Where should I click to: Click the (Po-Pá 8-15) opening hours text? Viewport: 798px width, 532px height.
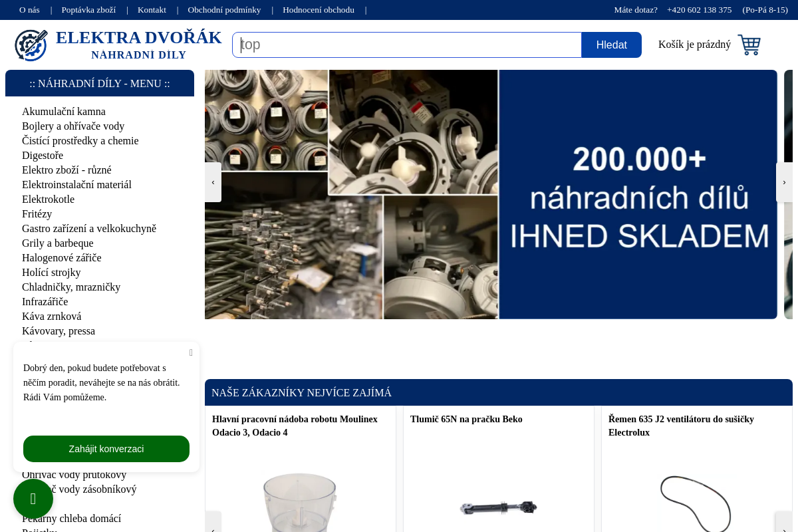[765, 10]
